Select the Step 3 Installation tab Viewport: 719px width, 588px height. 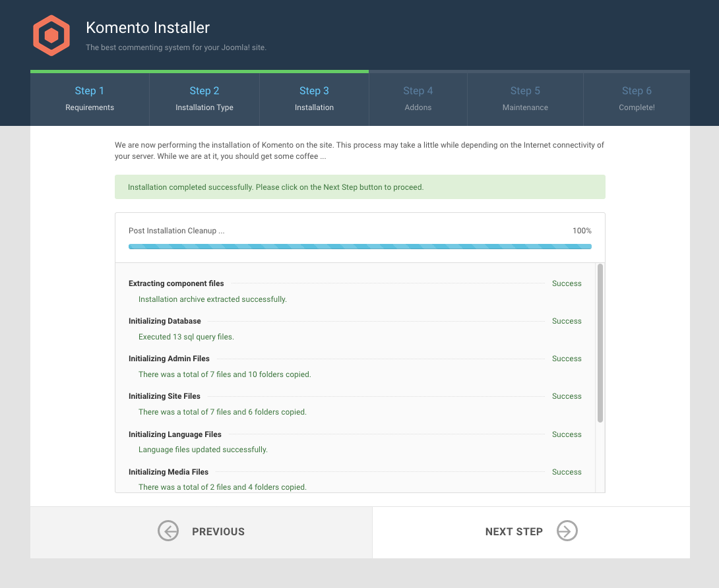[314, 98]
